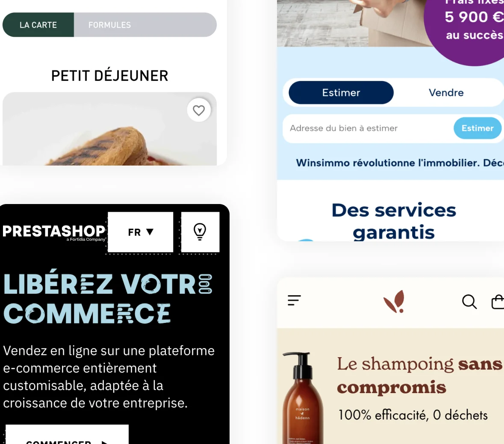
Task: Favorite the dish with the heart icon
Action: point(199,110)
